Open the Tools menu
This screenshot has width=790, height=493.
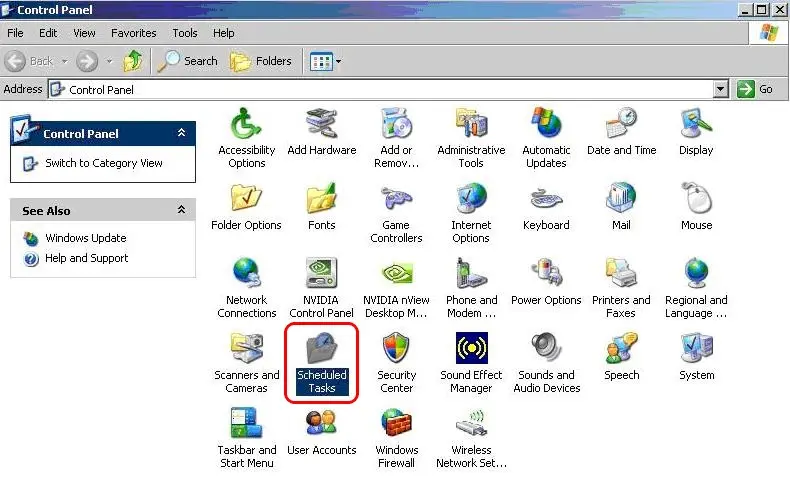[x=184, y=33]
